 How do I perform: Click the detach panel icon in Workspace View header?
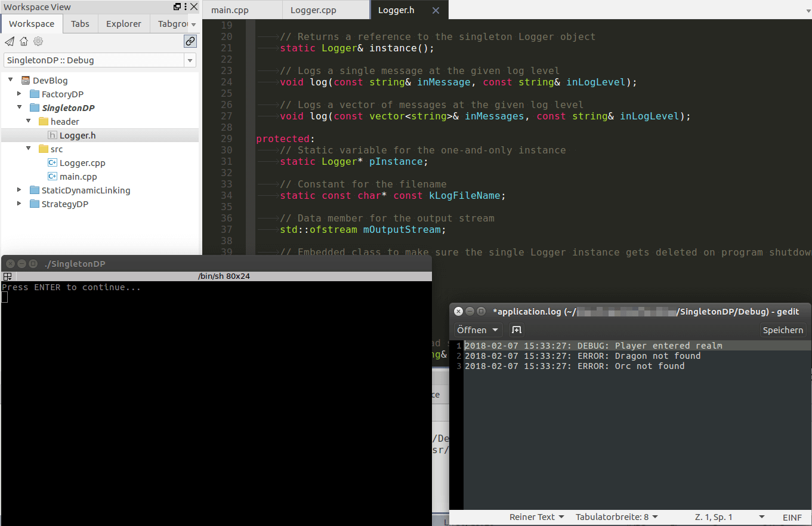point(177,7)
